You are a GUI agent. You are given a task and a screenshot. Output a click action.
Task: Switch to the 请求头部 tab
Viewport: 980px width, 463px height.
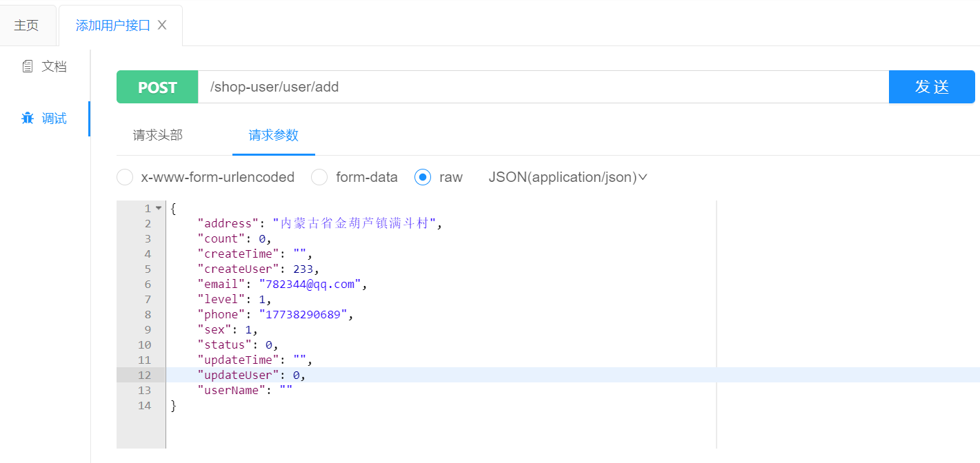pyautogui.click(x=158, y=135)
